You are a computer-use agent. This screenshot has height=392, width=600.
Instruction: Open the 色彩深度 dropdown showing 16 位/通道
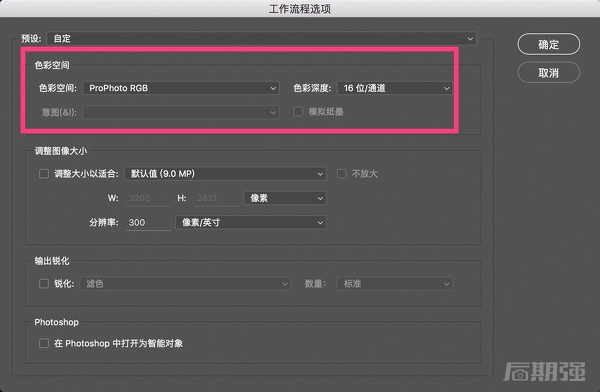click(x=395, y=88)
